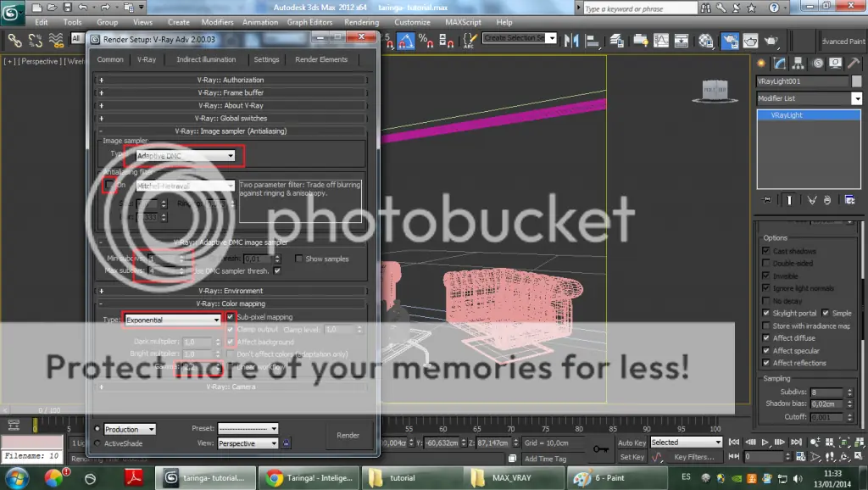This screenshot has width=868, height=490.
Task: Open the Schematic View icon
Action: (x=681, y=39)
